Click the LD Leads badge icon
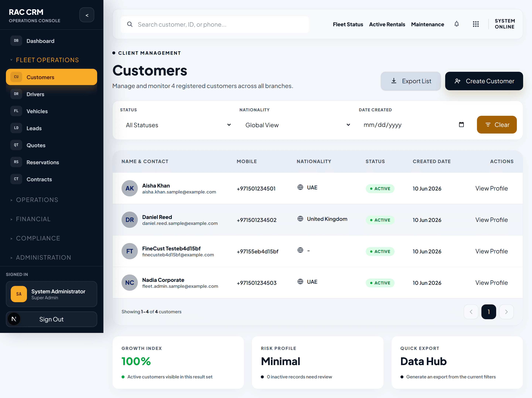The width and height of the screenshot is (532, 398). click(x=16, y=128)
